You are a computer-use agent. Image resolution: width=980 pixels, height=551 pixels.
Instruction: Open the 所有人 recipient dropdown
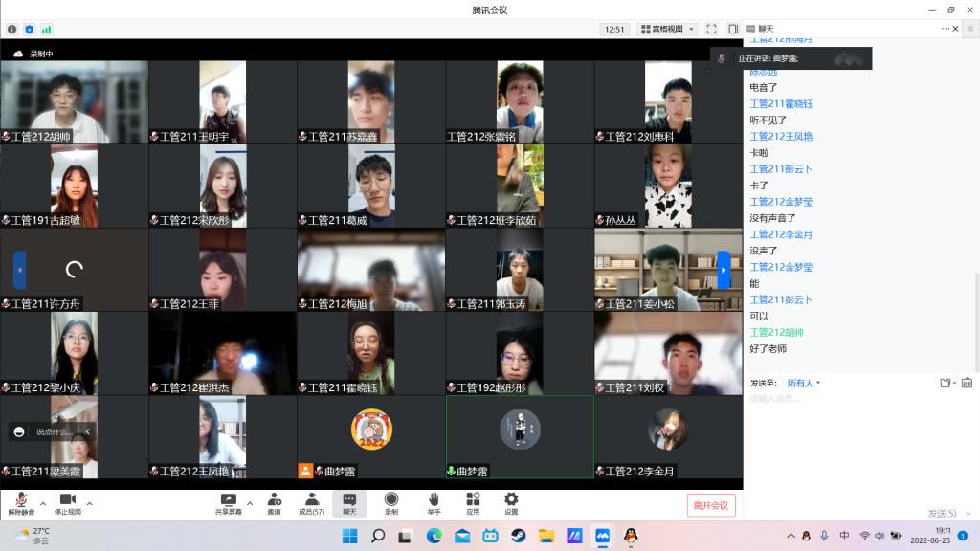tap(803, 383)
